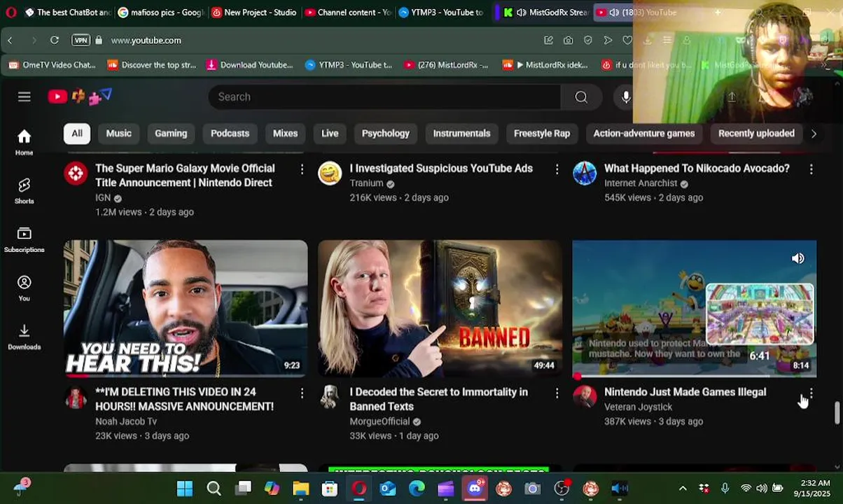Select the Action-adventure games filter chip
The height and width of the screenshot is (504, 843).
[644, 133]
